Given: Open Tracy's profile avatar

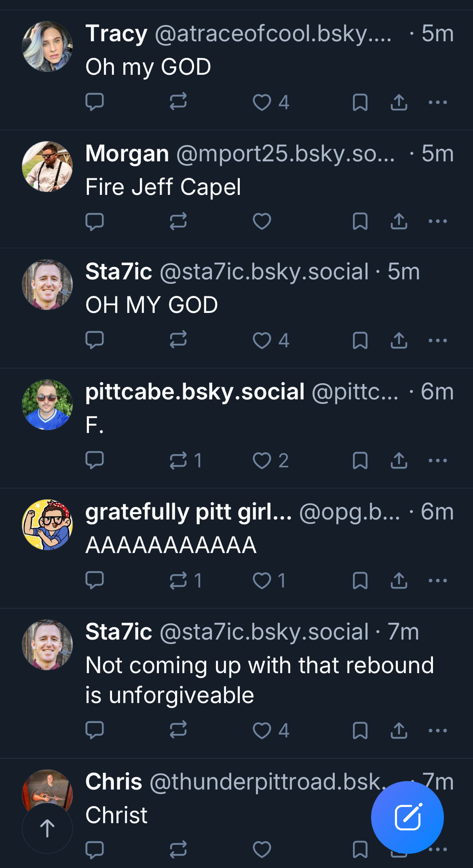Looking at the screenshot, I should (47, 46).
